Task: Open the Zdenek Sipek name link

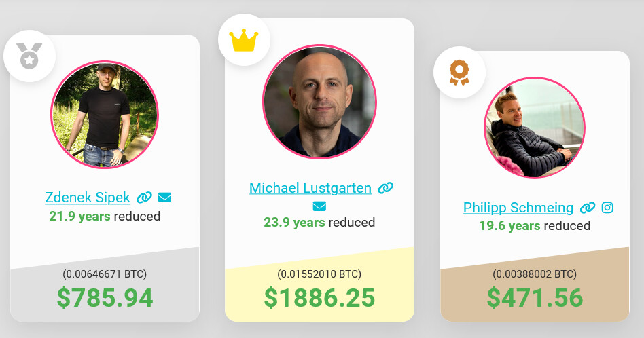Action: [x=88, y=198]
